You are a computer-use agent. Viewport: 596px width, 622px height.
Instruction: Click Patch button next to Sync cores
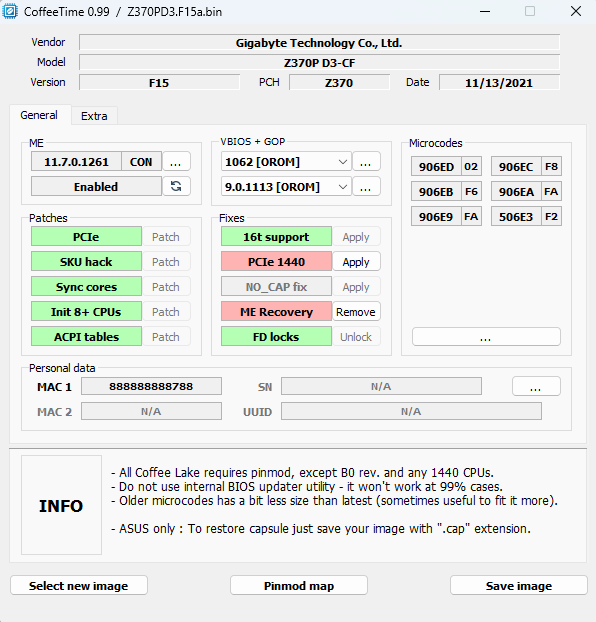click(x=166, y=287)
